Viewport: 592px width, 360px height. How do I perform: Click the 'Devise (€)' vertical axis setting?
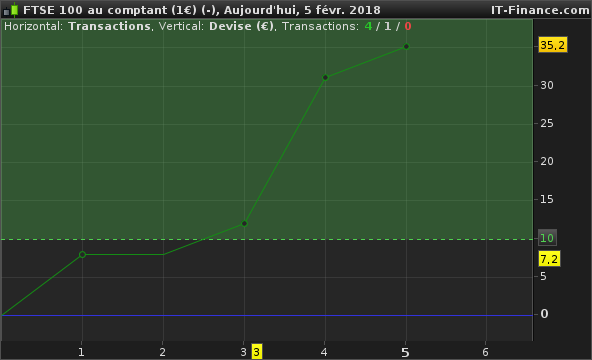(x=241, y=26)
